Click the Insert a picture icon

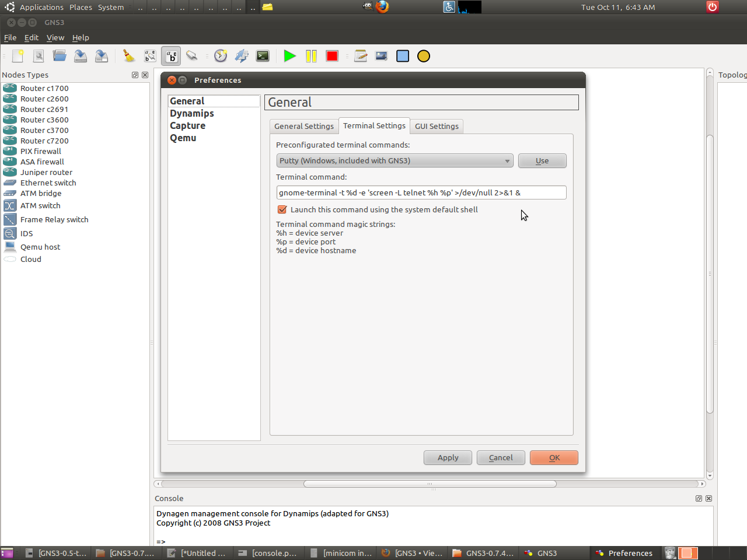point(382,56)
